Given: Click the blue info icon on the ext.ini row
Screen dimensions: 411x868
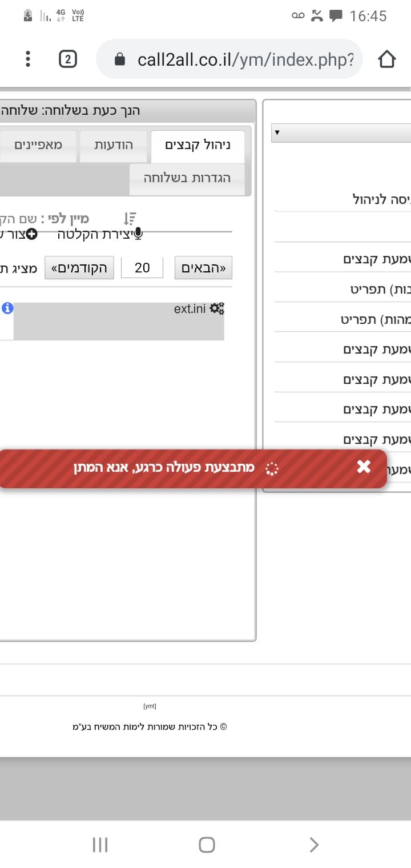Looking at the screenshot, I should pos(7,308).
